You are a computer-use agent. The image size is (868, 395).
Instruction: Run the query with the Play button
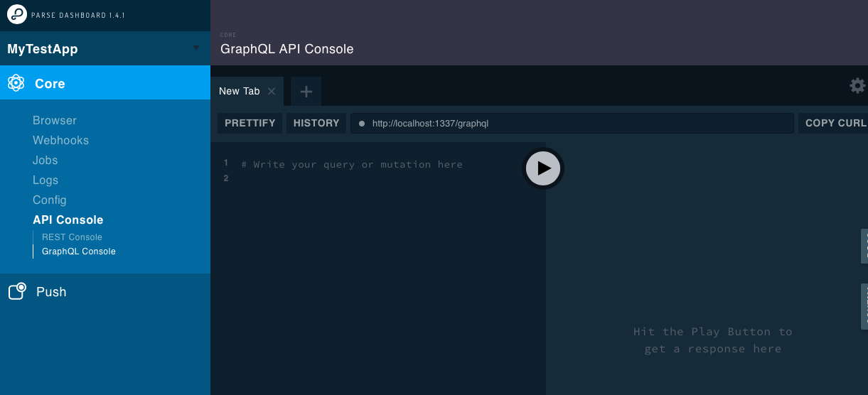pyautogui.click(x=543, y=168)
